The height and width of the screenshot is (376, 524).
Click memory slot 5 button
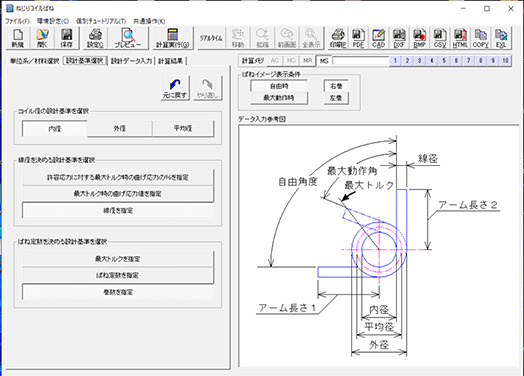444,61
